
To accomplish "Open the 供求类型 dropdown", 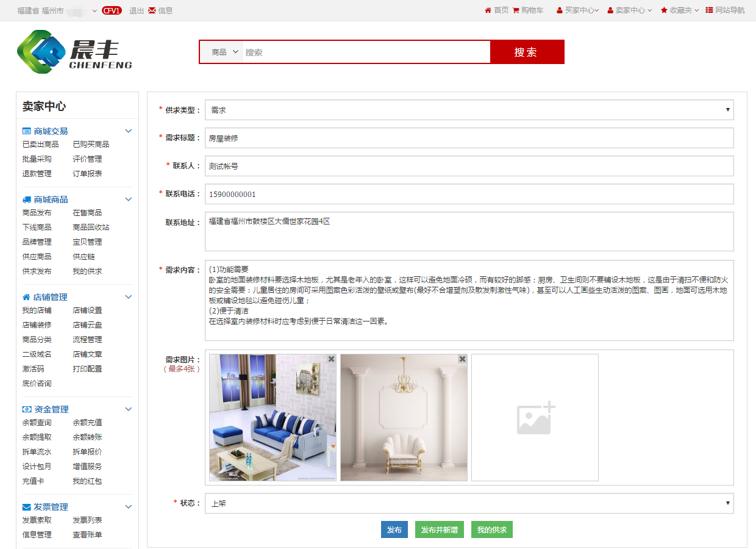I will tap(469, 110).
